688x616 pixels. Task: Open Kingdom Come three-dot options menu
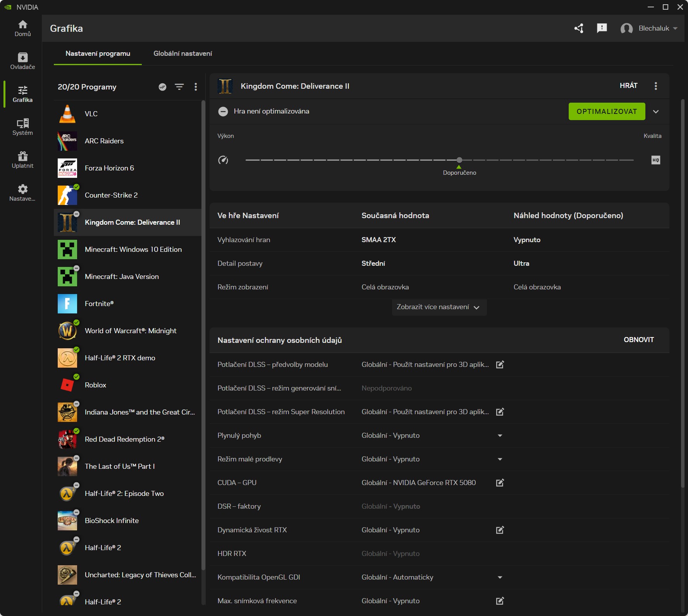[656, 86]
